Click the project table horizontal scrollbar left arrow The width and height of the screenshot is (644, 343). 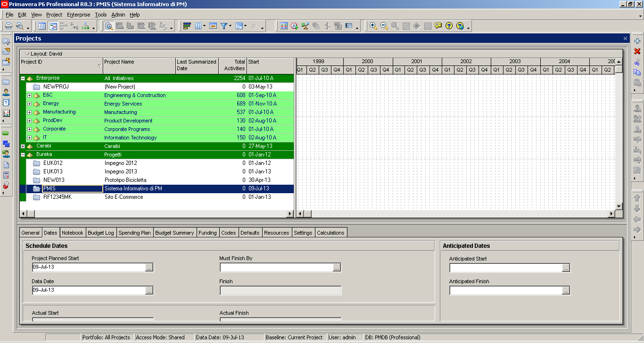click(24, 214)
